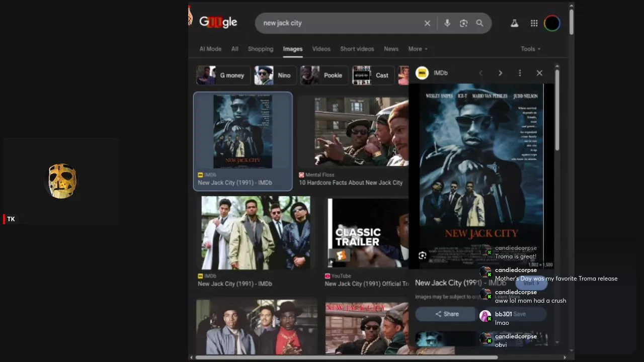
Task: Start voice search with the microphone icon
Action: 447,23
